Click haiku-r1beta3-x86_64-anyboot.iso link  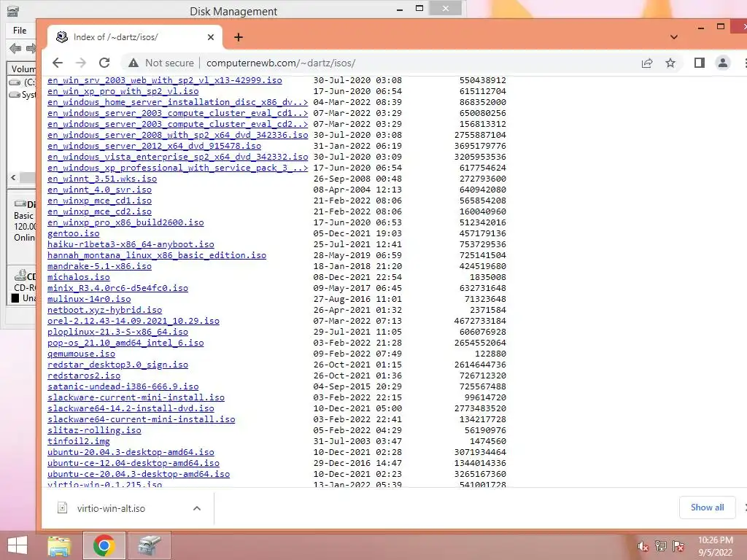pyautogui.click(x=131, y=245)
